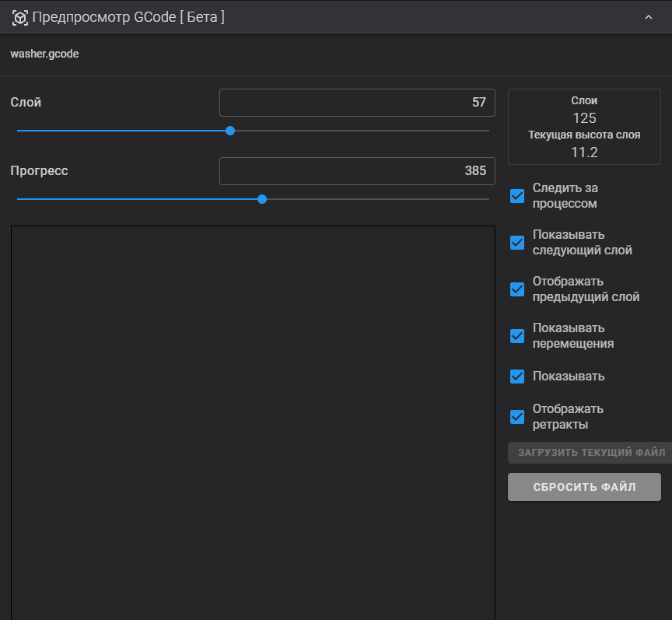Screen dimensions: 672x620
Task: Disable Отображать ретракты
Action: click(516, 417)
